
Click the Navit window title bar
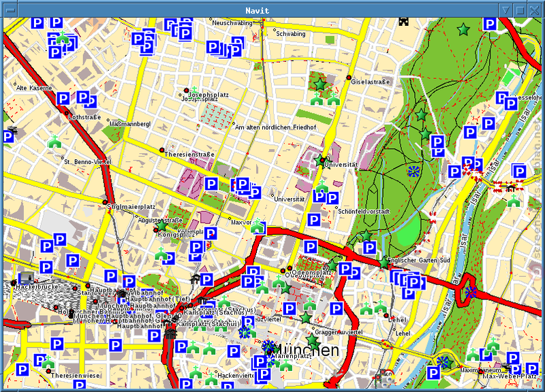click(258, 10)
